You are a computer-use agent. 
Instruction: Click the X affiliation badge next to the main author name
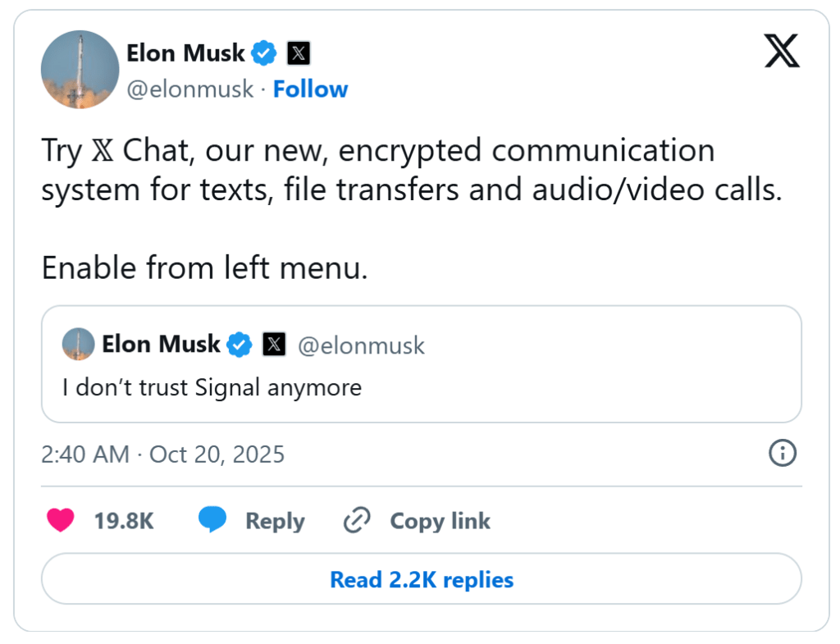(x=299, y=54)
